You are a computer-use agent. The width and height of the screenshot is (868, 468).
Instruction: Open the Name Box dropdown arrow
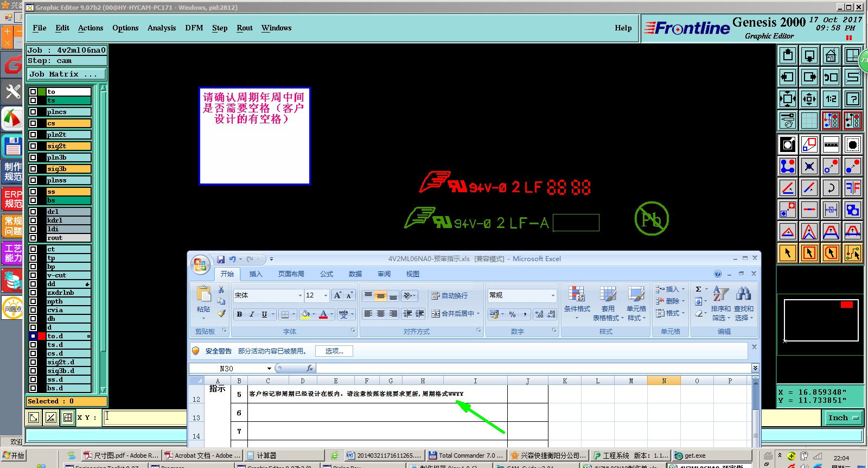click(269, 368)
